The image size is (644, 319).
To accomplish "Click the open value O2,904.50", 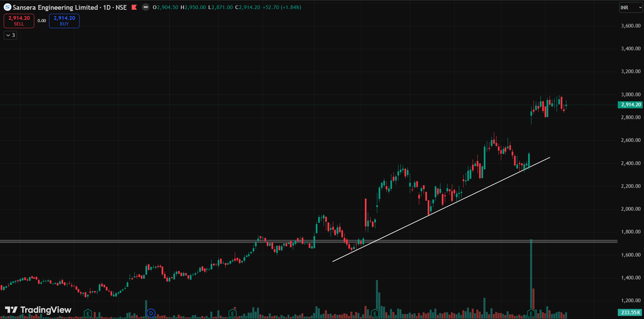I will 166,8.
